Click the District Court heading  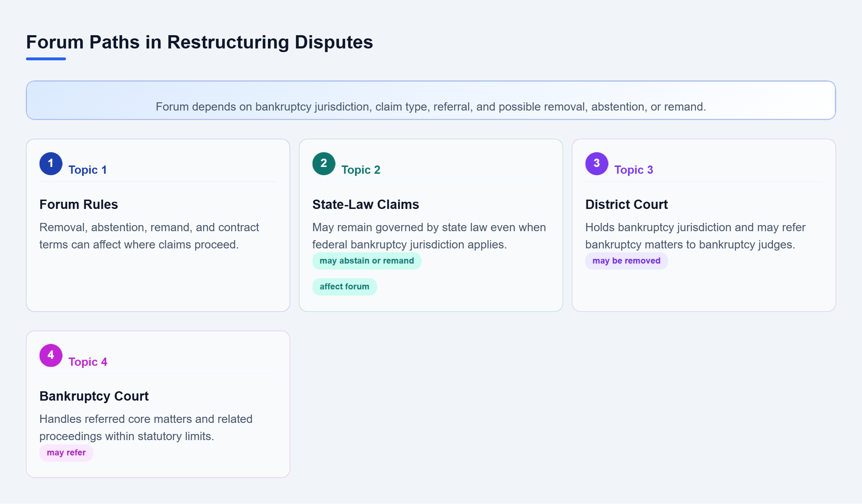626,205
